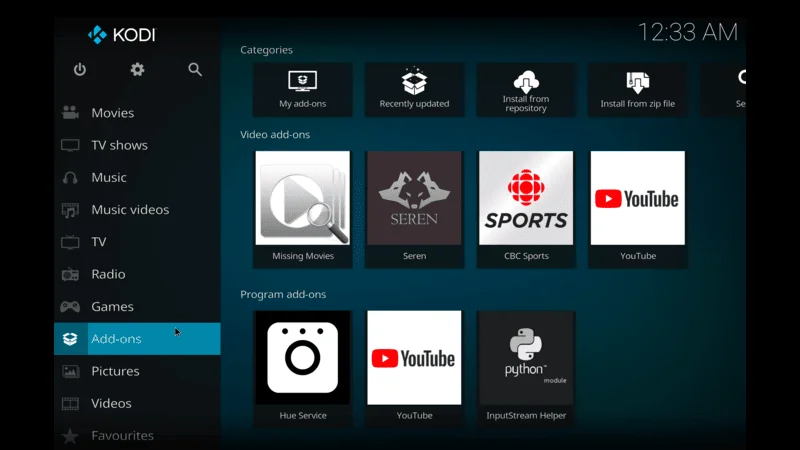Click the 12:33 AM clock
Image resolution: width=800 pixels, height=450 pixels.
pos(688,33)
